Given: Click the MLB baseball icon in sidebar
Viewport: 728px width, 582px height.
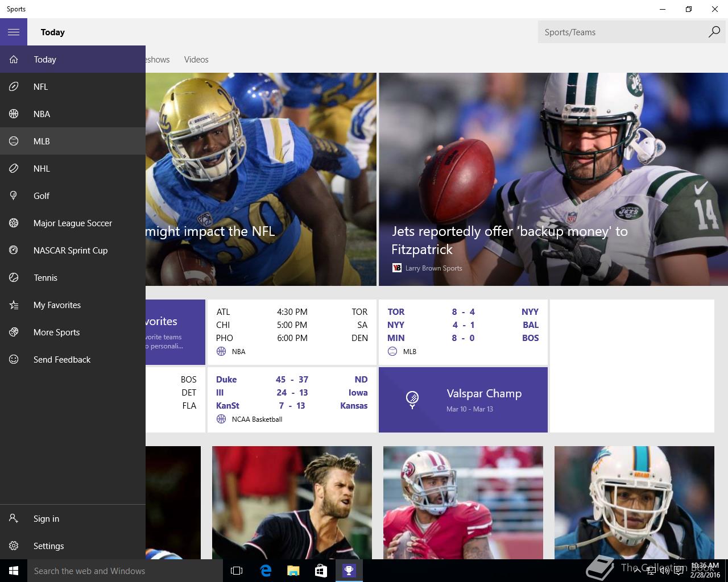Looking at the screenshot, I should pos(14,141).
